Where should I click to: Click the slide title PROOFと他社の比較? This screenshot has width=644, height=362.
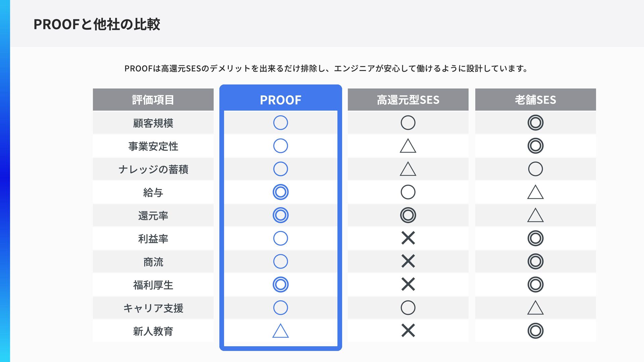[x=97, y=24]
